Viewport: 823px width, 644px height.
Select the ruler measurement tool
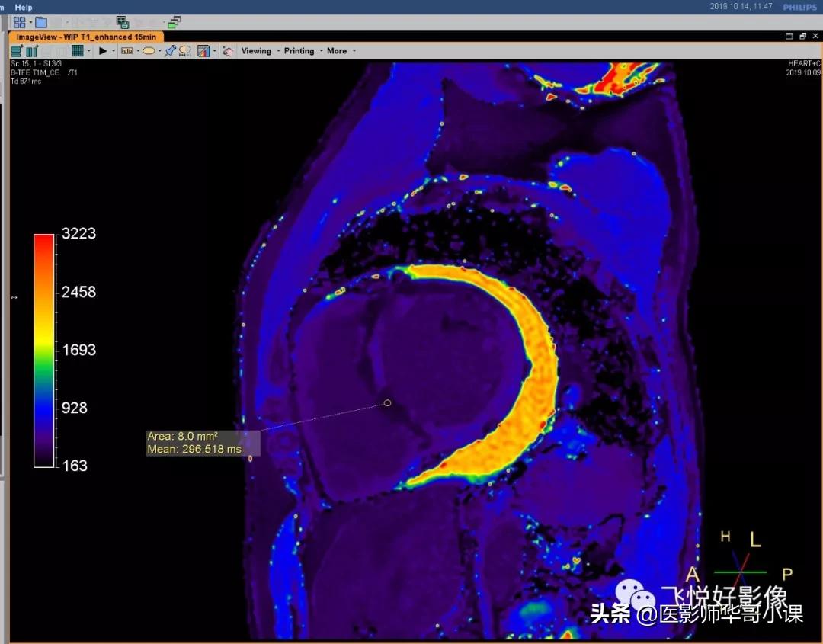127,51
